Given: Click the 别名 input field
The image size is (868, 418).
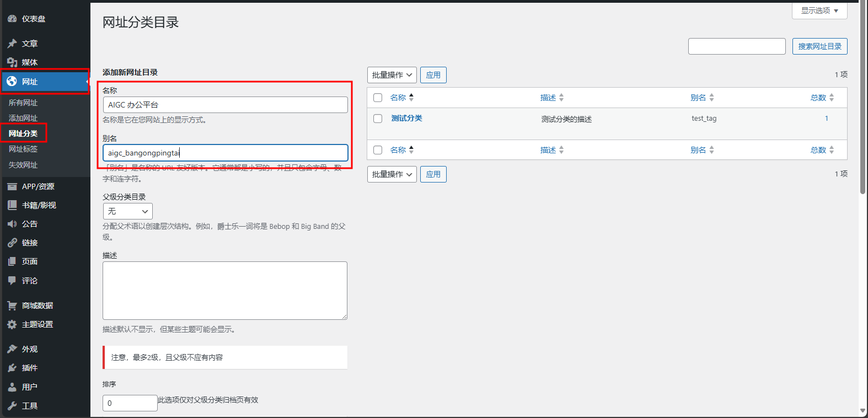Looking at the screenshot, I should pos(226,153).
